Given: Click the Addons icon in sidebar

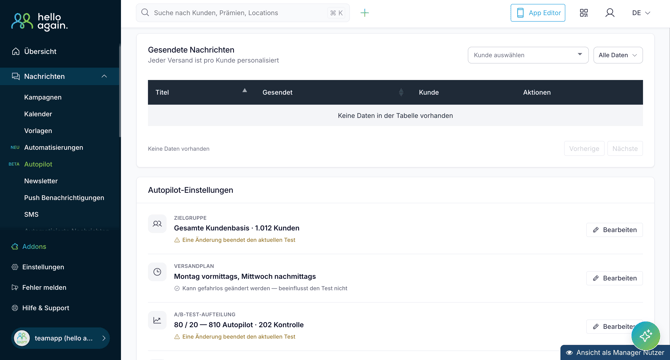Looking at the screenshot, I should coord(15,246).
